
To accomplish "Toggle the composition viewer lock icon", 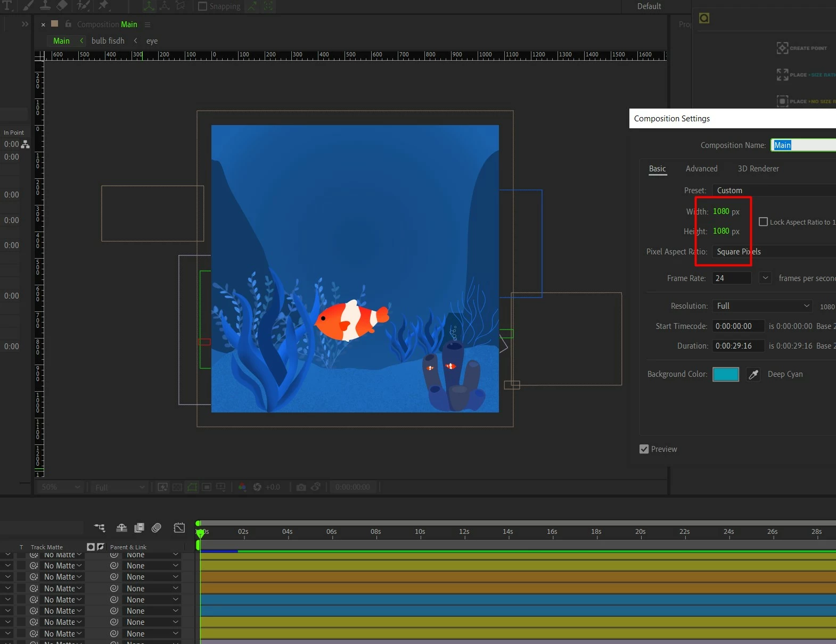I will tap(68, 24).
